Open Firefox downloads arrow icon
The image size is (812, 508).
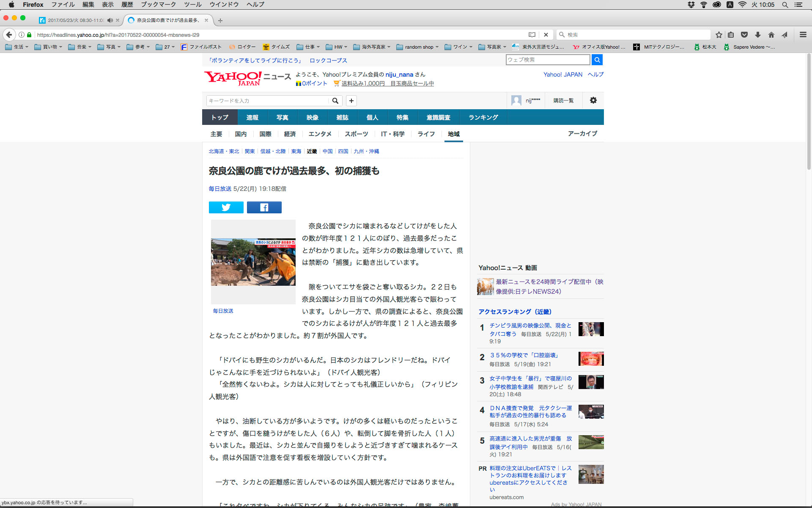(x=758, y=35)
